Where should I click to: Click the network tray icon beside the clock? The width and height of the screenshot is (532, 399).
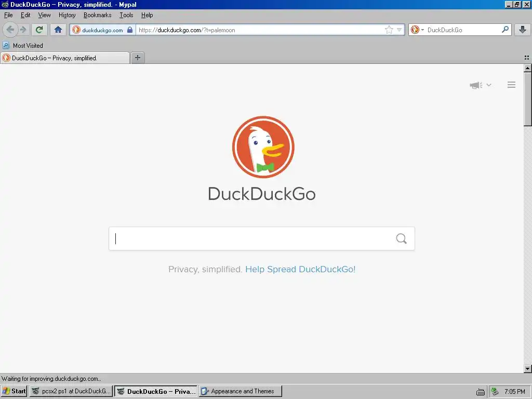point(495,391)
